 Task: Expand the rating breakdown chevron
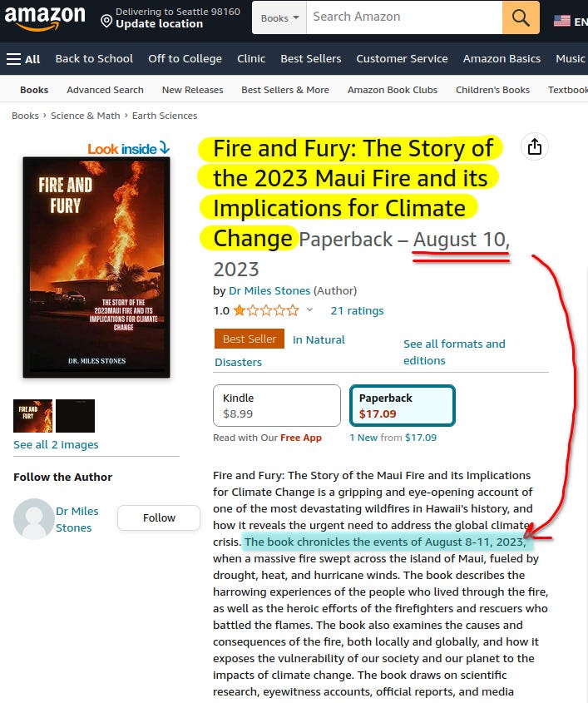click(x=309, y=309)
